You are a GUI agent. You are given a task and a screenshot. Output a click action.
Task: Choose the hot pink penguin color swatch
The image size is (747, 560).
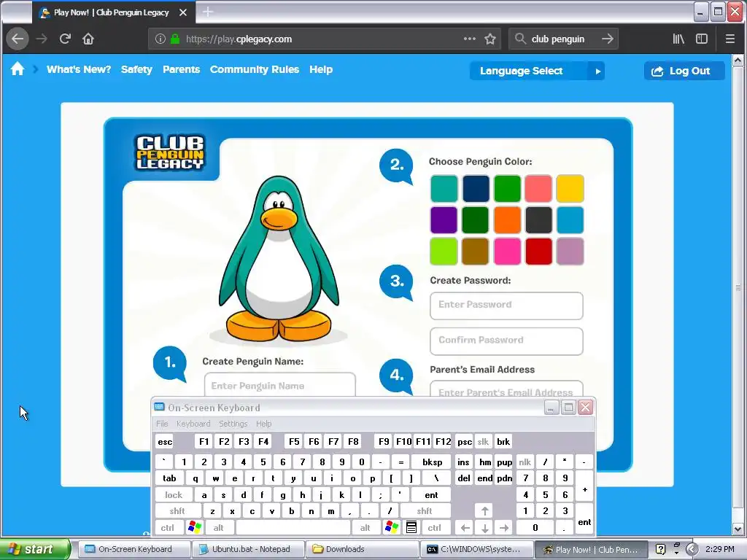(x=507, y=251)
